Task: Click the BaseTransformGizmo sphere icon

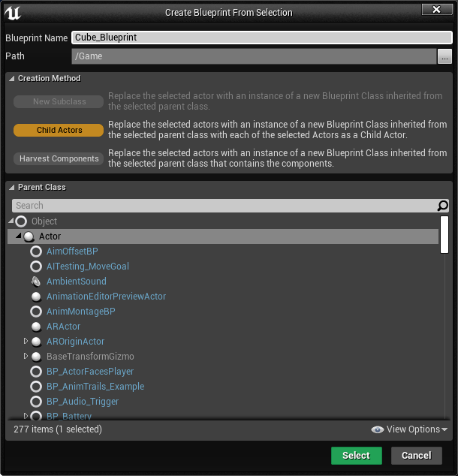Action: (x=36, y=357)
